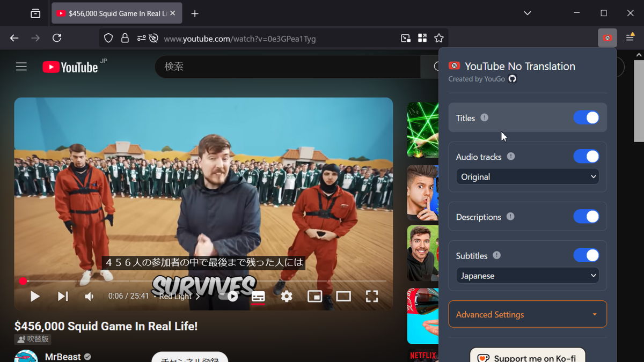Click the QR code icon in address bar
Screen dimensions: 644x362
click(x=422, y=38)
